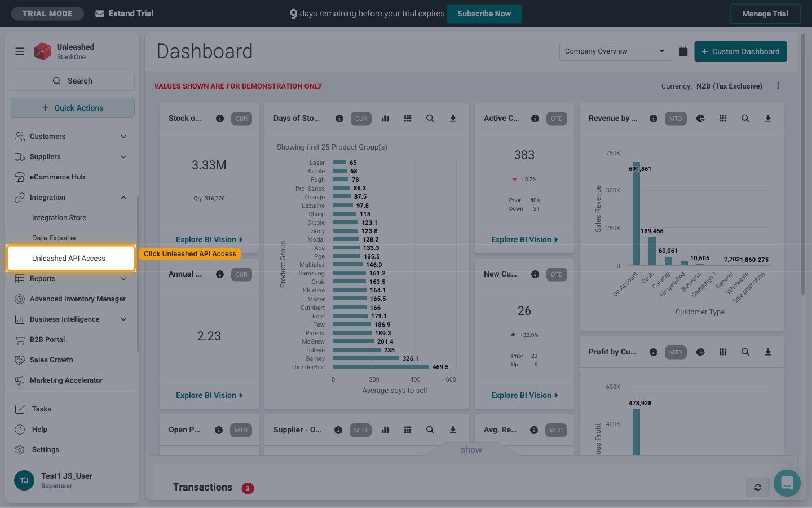The height and width of the screenshot is (508, 812).
Task: Switch Days of Stock to grid view
Action: [x=408, y=119]
